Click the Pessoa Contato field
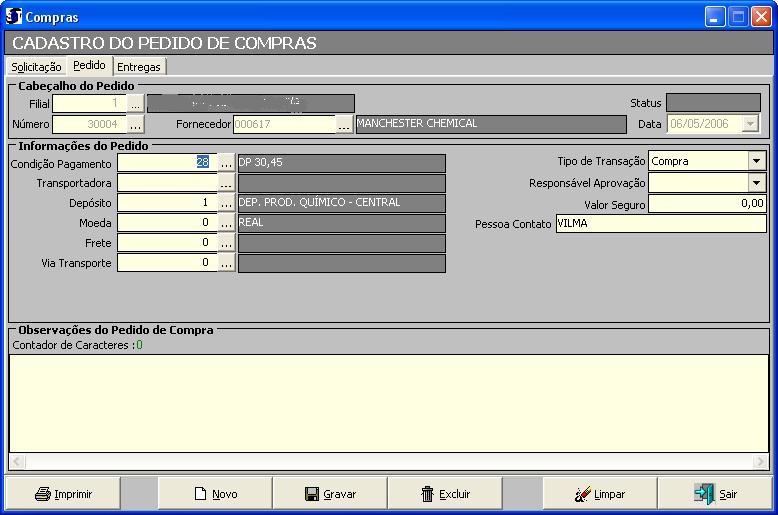The width and height of the screenshot is (778, 515). coord(660,224)
